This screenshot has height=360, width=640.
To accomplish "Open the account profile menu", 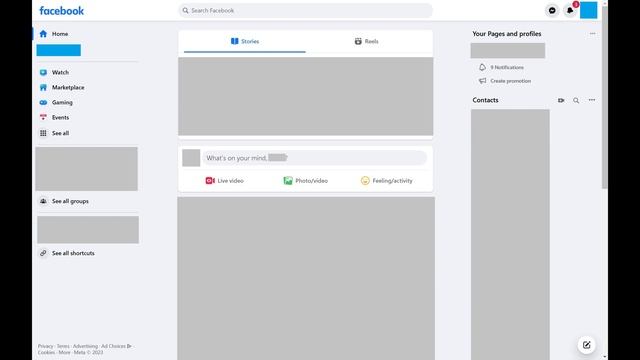I will 589,10.
